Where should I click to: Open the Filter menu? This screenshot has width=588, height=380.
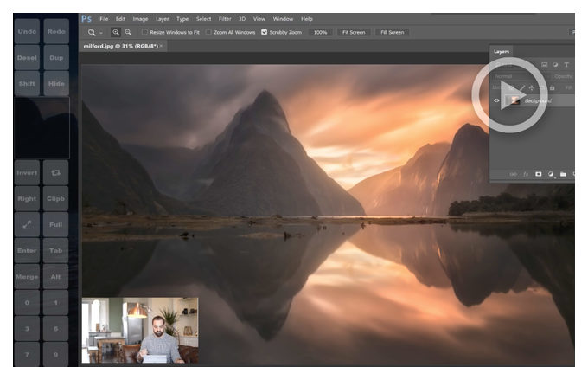click(225, 19)
